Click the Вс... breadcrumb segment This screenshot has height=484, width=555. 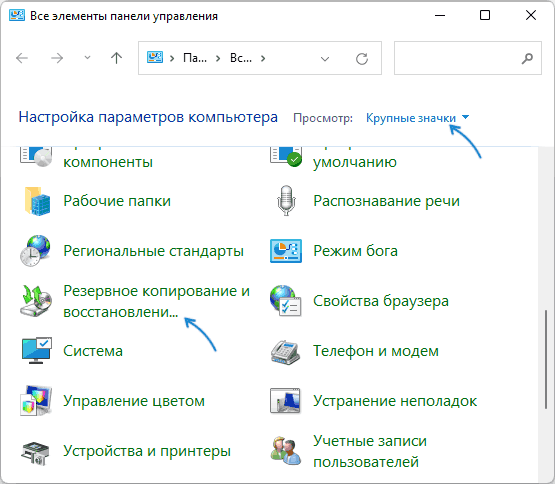[241, 58]
